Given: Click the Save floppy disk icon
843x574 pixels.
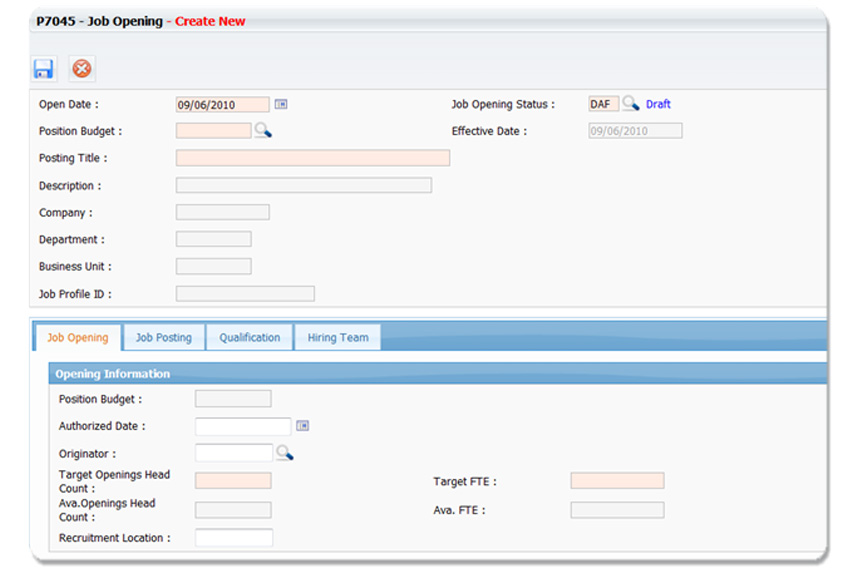Looking at the screenshot, I should [44, 69].
